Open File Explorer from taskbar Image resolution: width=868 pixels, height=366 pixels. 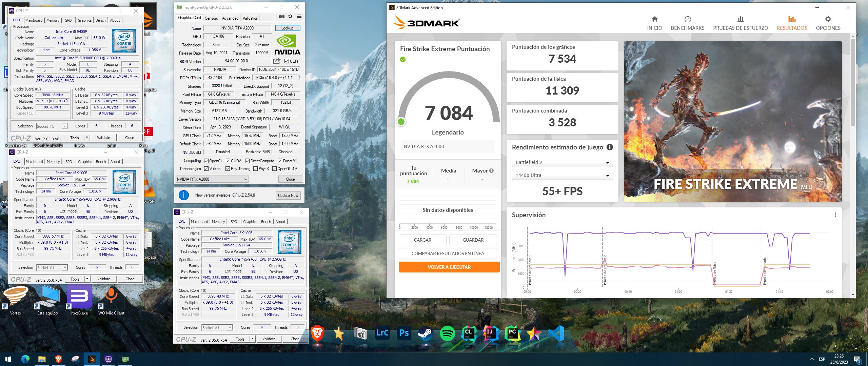[x=42, y=359]
